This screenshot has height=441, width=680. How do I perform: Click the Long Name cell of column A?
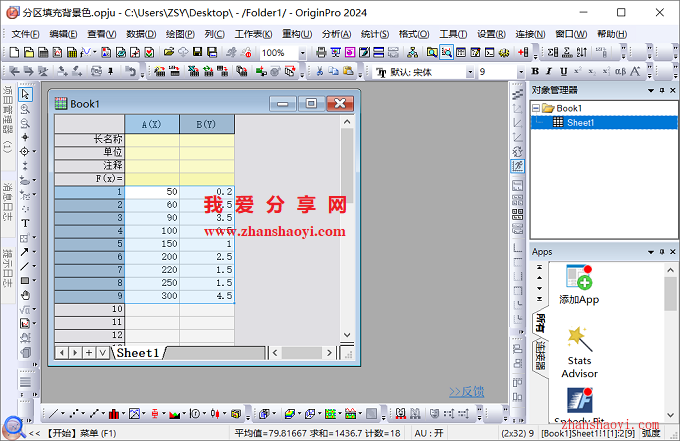coord(152,139)
